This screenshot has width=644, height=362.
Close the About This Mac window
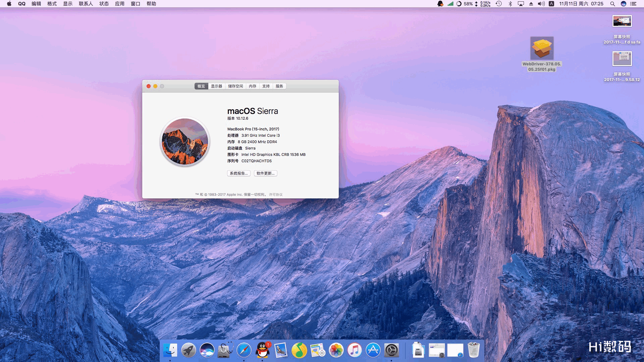(x=149, y=86)
